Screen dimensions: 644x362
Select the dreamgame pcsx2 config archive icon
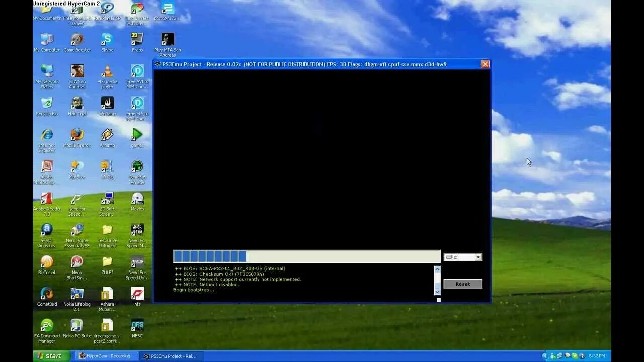pos(107,330)
